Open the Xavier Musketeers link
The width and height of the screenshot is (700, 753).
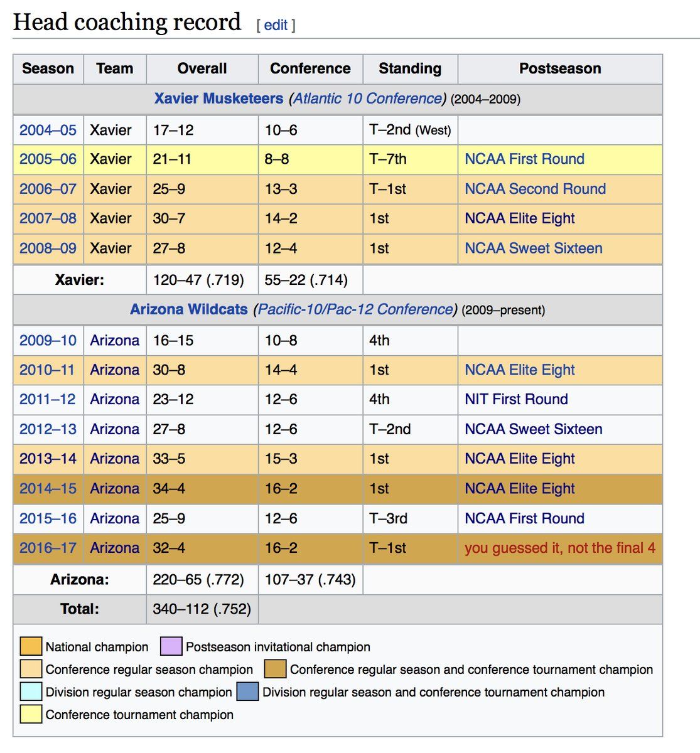click(218, 99)
